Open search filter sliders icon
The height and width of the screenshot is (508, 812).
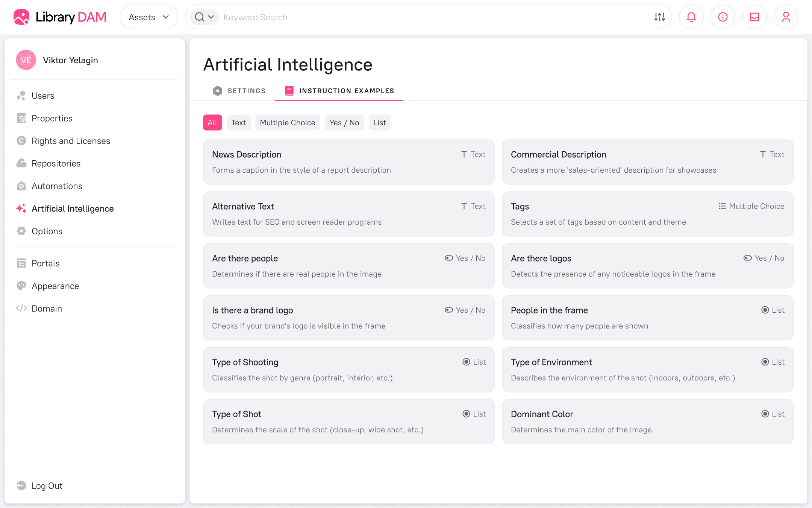659,17
